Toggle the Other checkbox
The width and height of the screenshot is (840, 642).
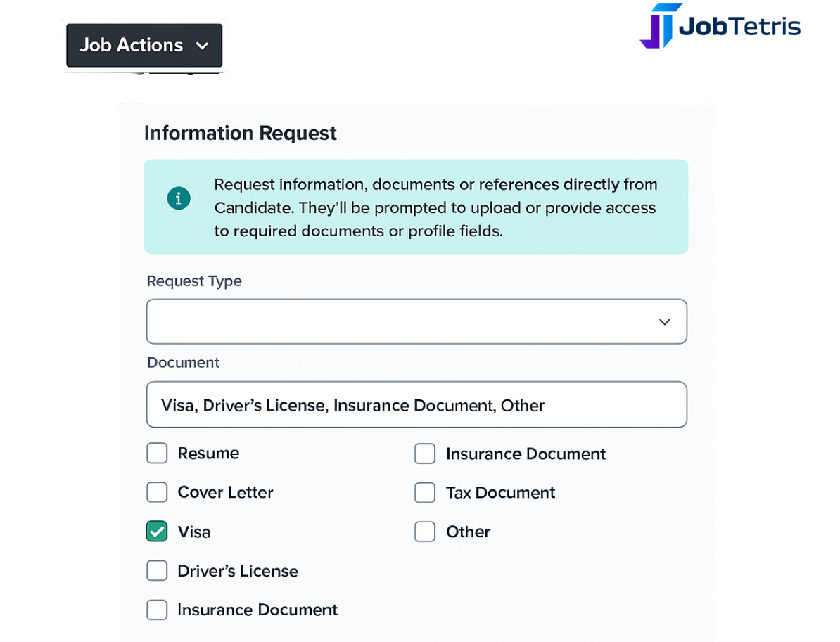point(425,532)
